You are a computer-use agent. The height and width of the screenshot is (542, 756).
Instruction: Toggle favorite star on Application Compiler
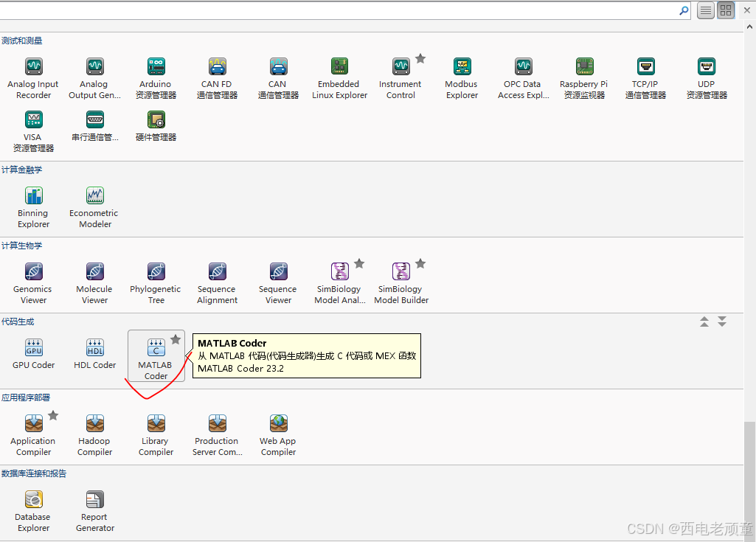pyautogui.click(x=53, y=415)
